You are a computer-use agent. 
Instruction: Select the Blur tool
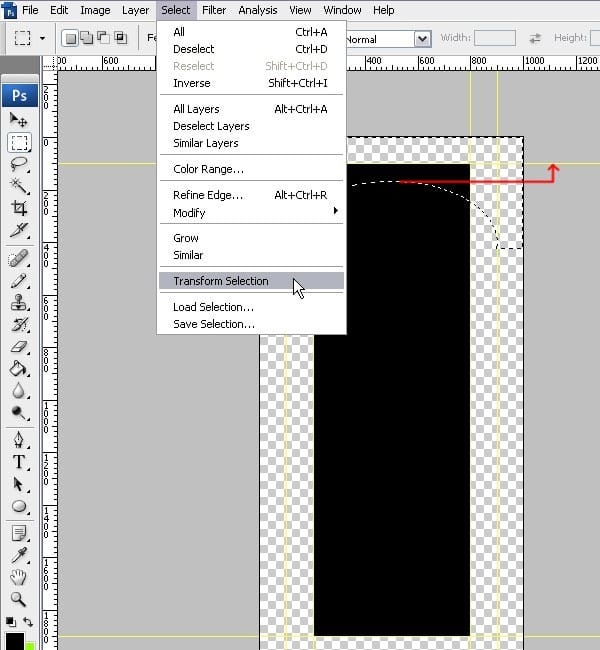(x=19, y=390)
